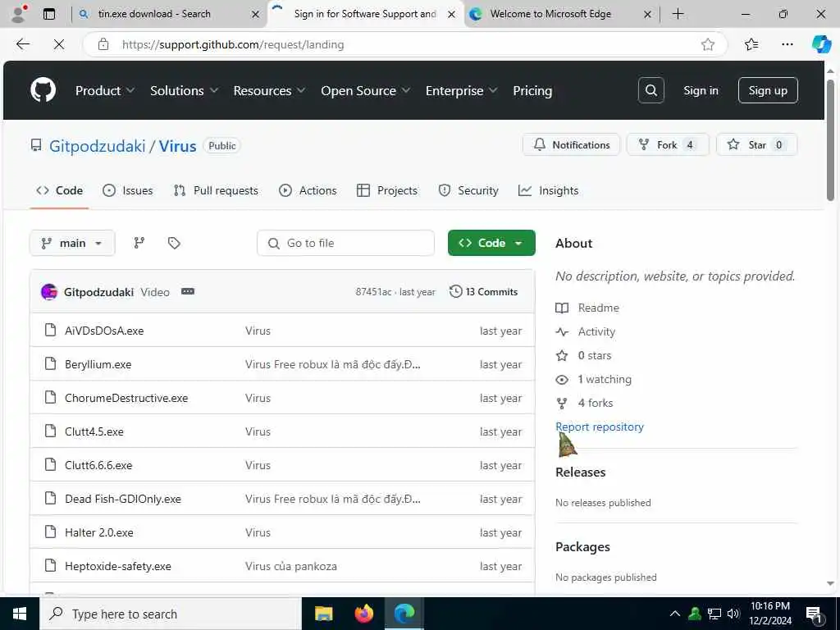The image size is (840, 630).
Task: Fork the Virus repository
Action: point(668,144)
